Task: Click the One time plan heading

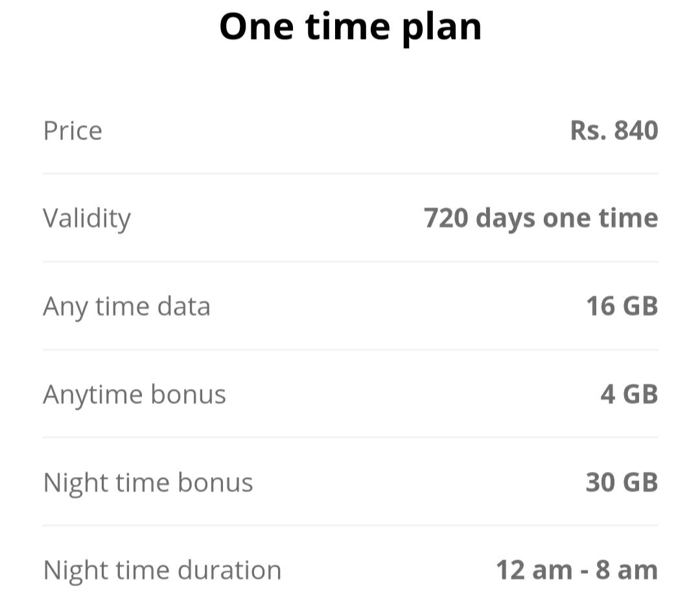Action: pos(351,28)
